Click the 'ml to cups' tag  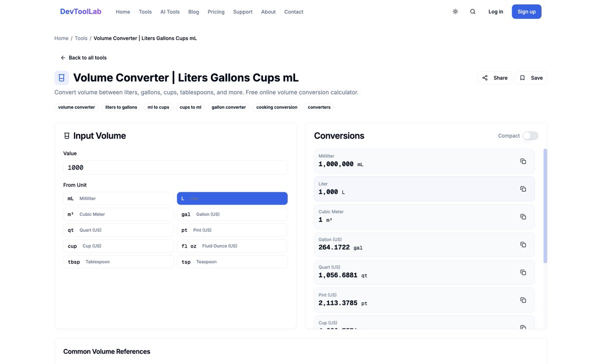158,107
